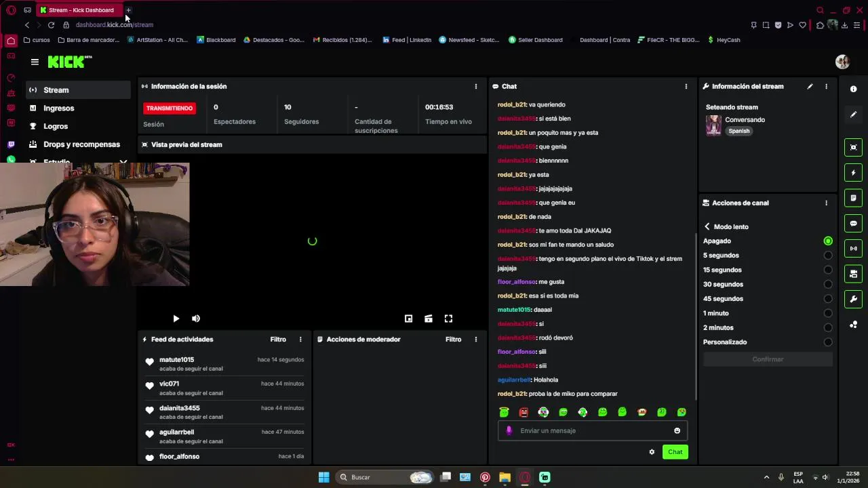Click the pencil icon in the right sidebar
868x488 pixels.
[x=853, y=115]
